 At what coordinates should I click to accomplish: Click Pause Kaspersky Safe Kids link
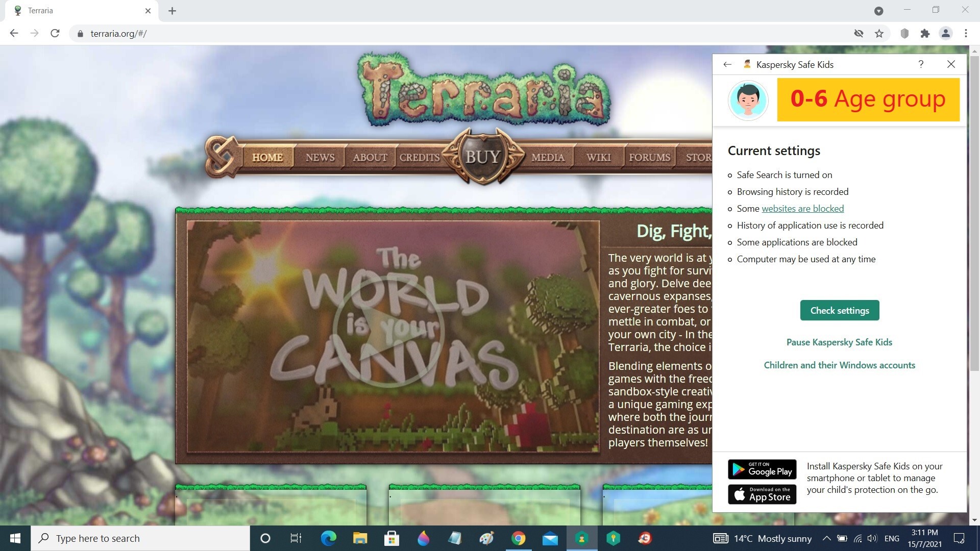pyautogui.click(x=839, y=342)
